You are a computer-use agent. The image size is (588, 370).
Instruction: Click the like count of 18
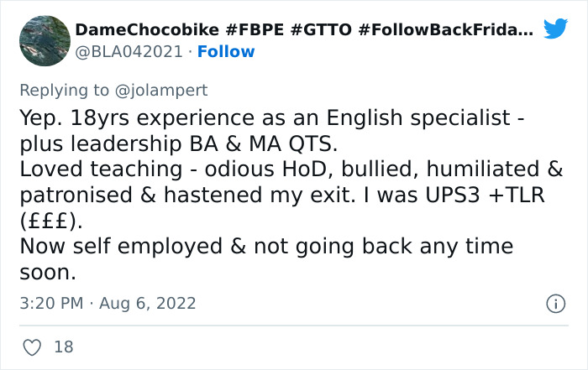[62, 346]
